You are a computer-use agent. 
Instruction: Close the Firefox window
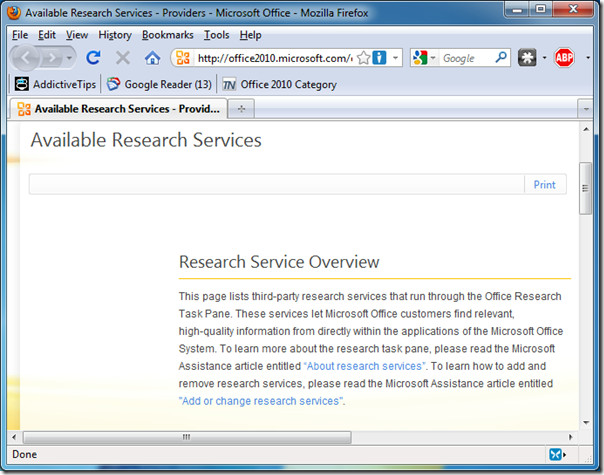click(572, 10)
